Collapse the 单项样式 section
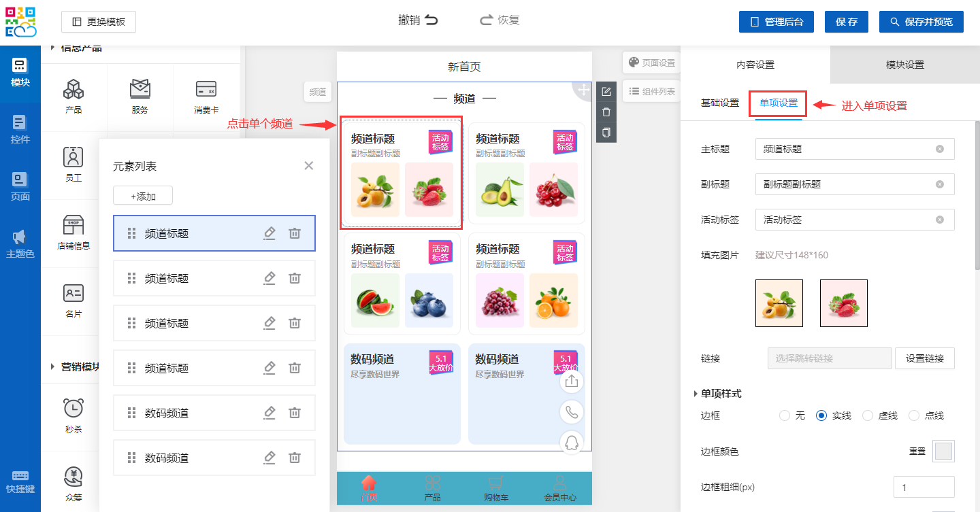 pos(696,394)
